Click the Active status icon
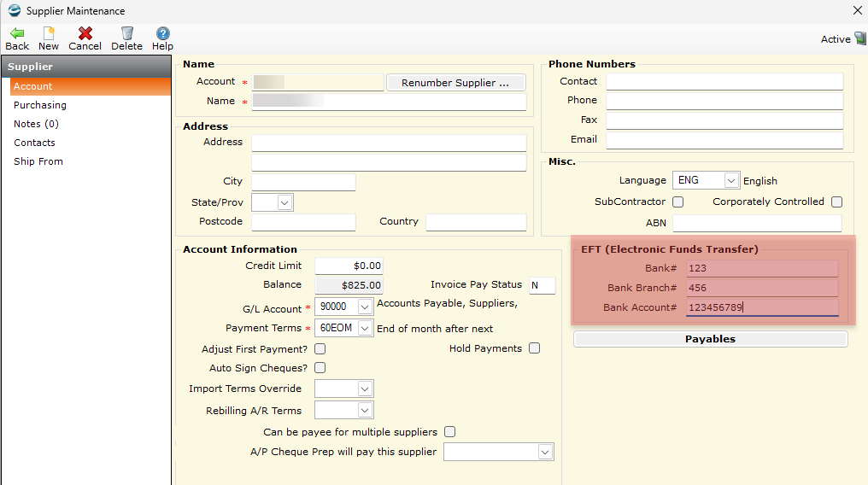 pos(859,38)
